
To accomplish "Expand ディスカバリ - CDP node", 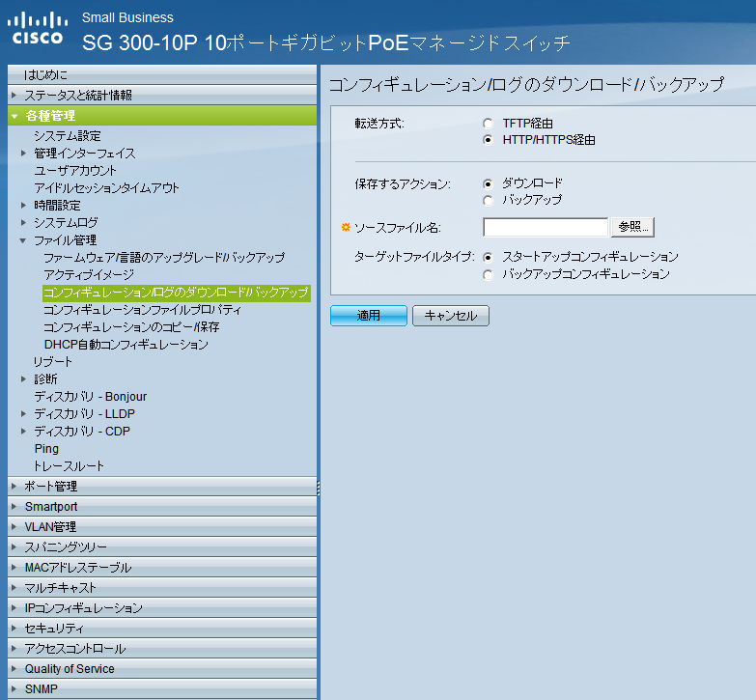I will pyautogui.click(x=23, y=432).
